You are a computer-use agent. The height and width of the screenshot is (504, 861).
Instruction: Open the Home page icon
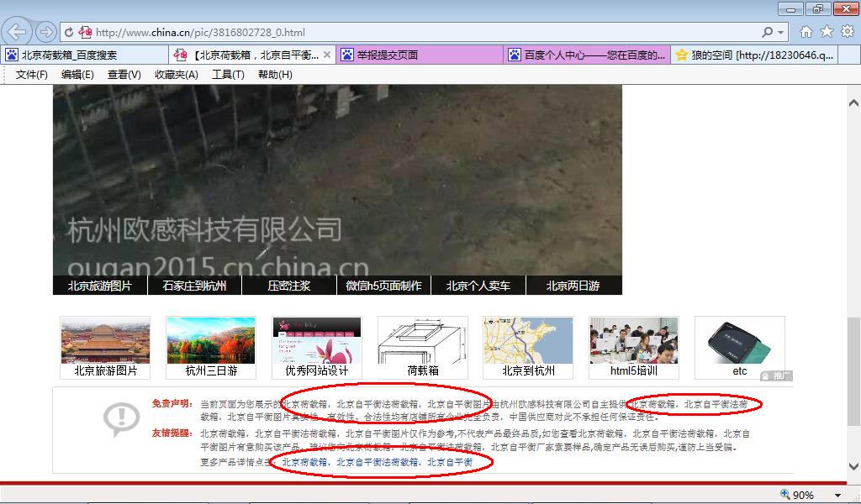806,32
